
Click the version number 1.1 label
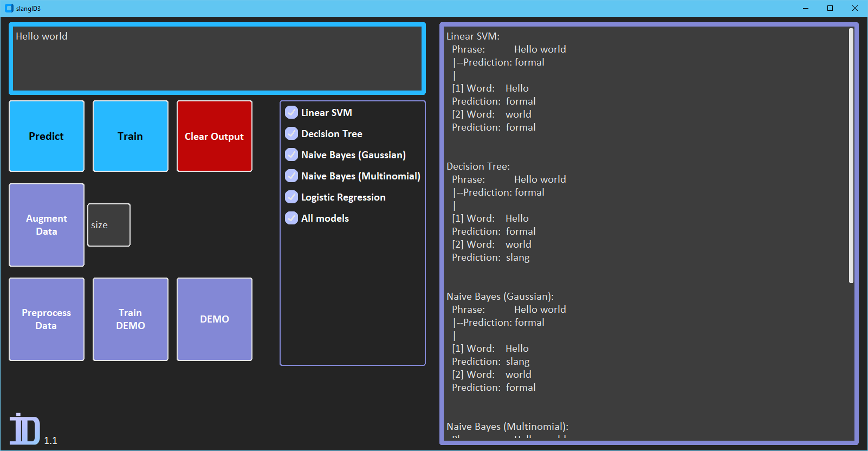(51, 441)
